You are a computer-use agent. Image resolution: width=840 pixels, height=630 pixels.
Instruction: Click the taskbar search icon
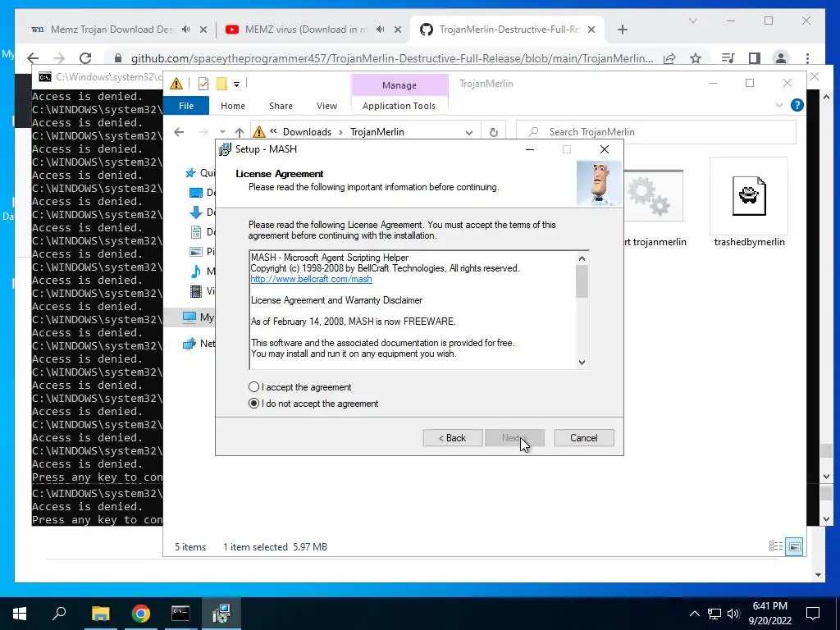pyautogui.click(x=59, y=613)
